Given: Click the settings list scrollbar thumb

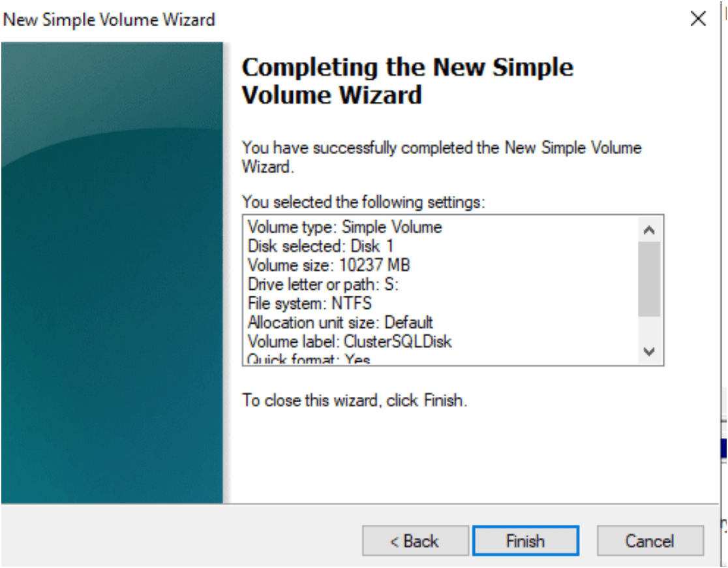Looking at the screenshot, I should point(649,279).
